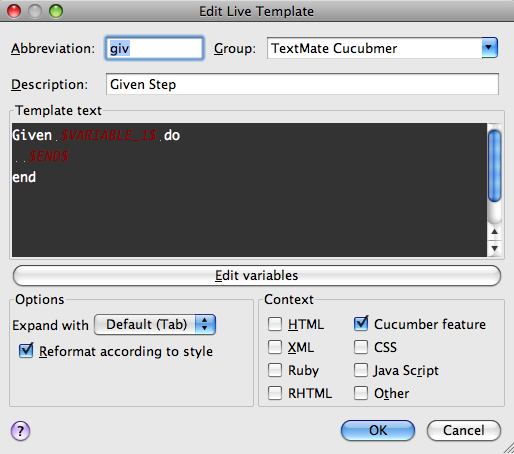Click the scrollbar down arrow in template text

coord(495,249)
